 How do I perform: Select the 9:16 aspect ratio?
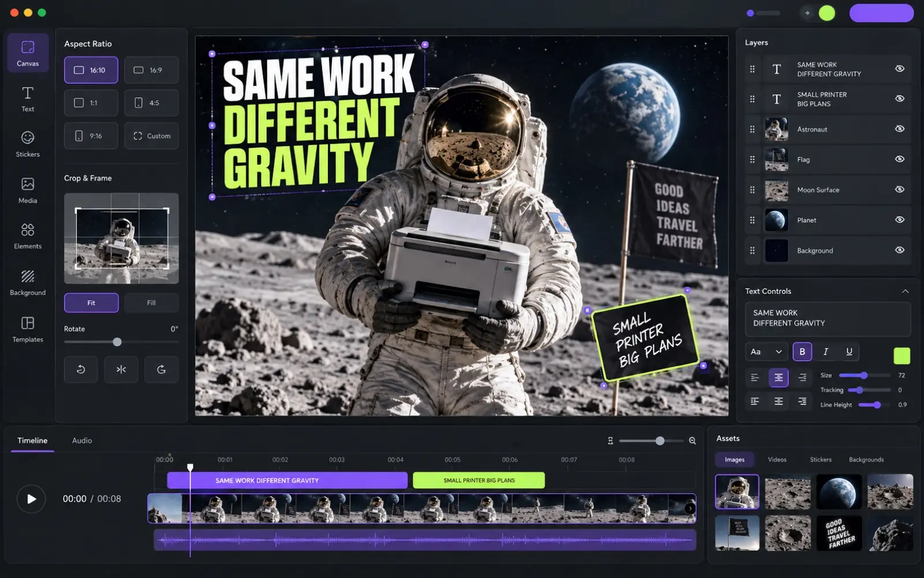91,136
